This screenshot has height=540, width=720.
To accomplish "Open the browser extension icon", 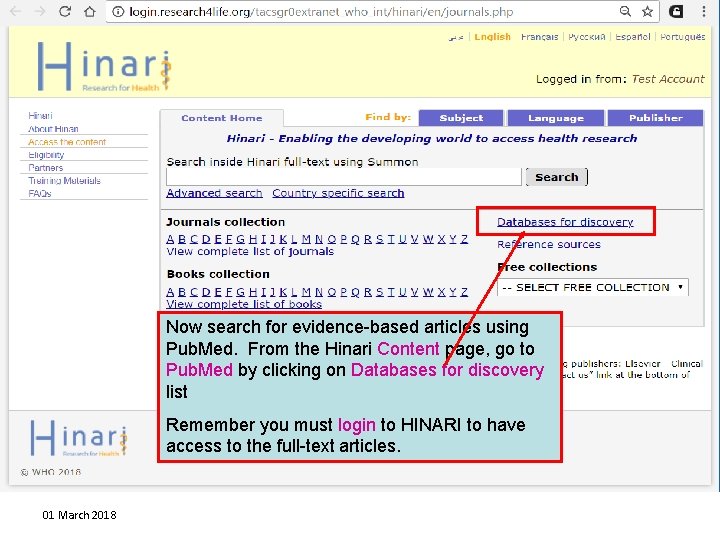I will click(x=676, y=11).
